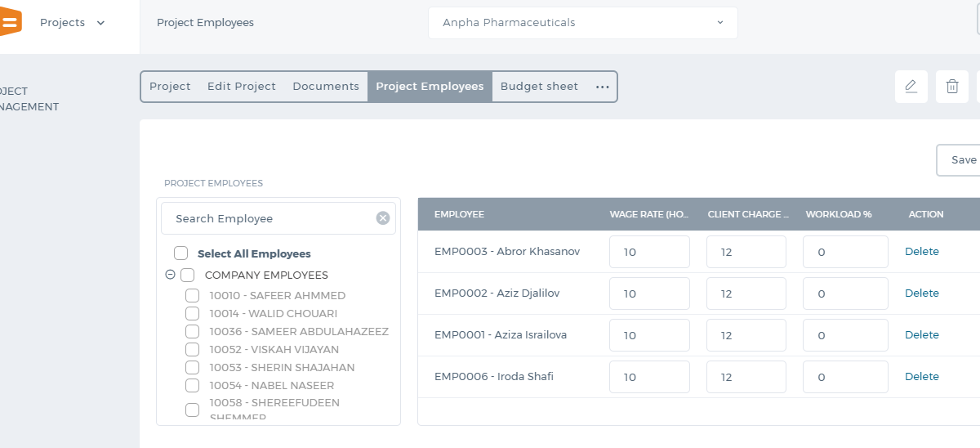Viewport: 980px width, 448px height.
Task: Click the Save button
Action: 960,160
